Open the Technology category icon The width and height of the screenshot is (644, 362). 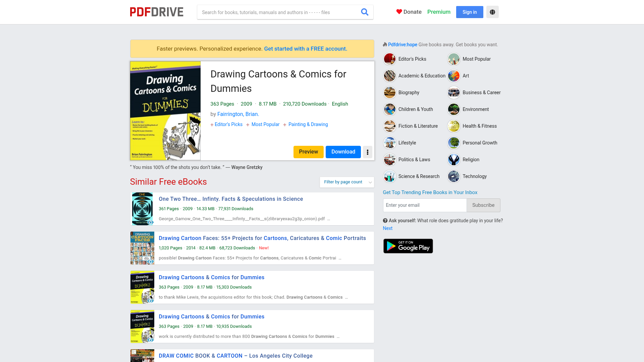pyautogui.click(x=454, y=176)
